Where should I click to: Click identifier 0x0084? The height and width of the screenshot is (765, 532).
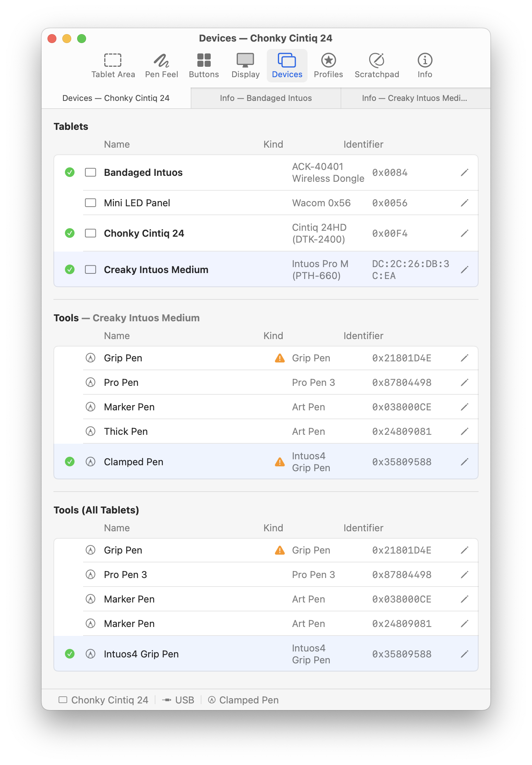pyautogui.click(x=390, y=173)
